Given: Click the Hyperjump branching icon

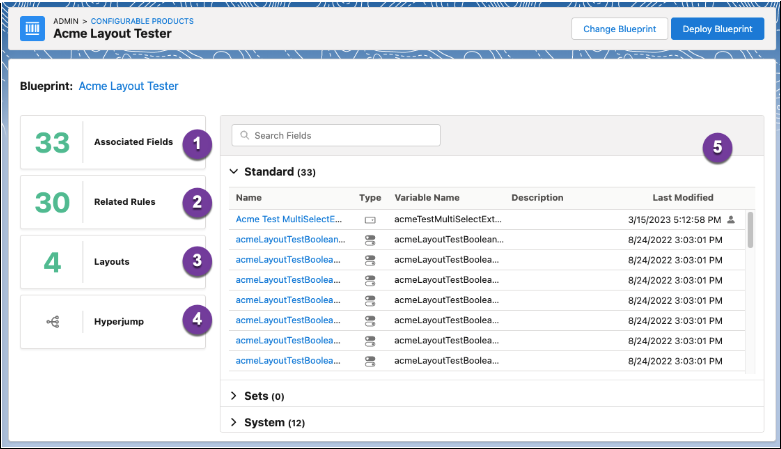Looking at the screenshot, I should click(x=53, y=322).
